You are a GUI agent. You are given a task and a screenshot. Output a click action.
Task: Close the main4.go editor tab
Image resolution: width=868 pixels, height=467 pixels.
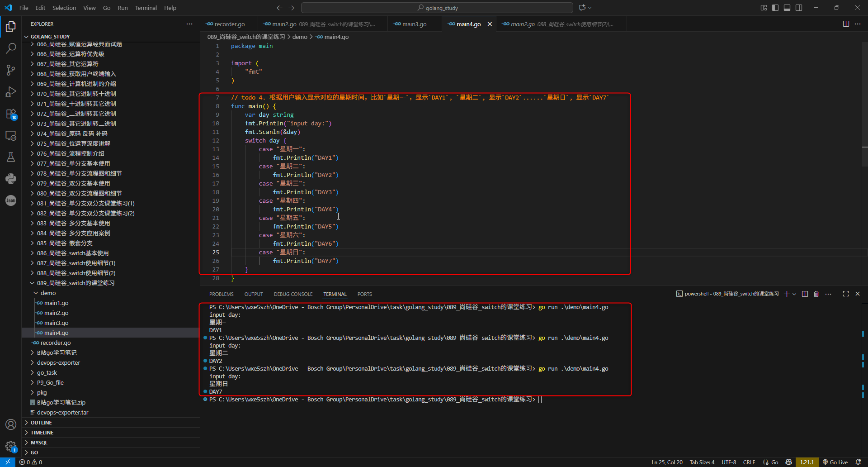[x=490, y=24]
